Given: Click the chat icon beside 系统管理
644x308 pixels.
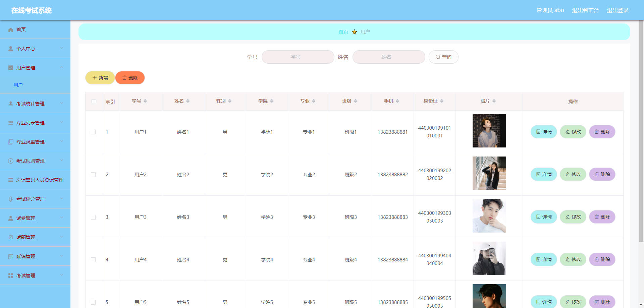Looking at the screenshot, I should point(11,256).
